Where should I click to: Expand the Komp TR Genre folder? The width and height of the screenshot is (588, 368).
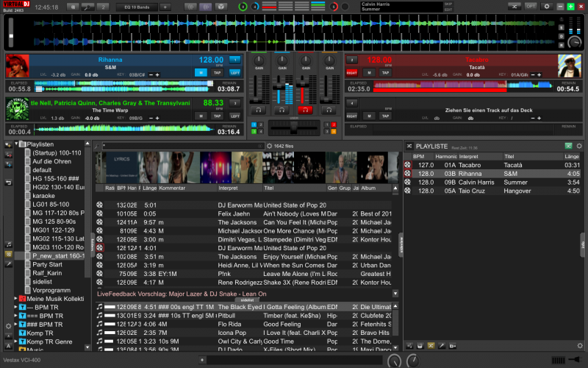pos(15,342)
